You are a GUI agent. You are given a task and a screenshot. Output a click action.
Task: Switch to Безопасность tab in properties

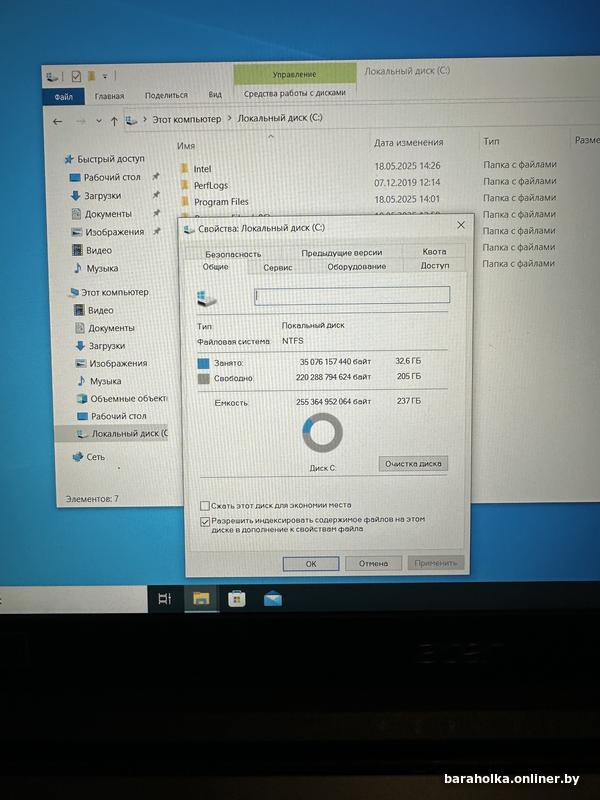tap(233, 254)
